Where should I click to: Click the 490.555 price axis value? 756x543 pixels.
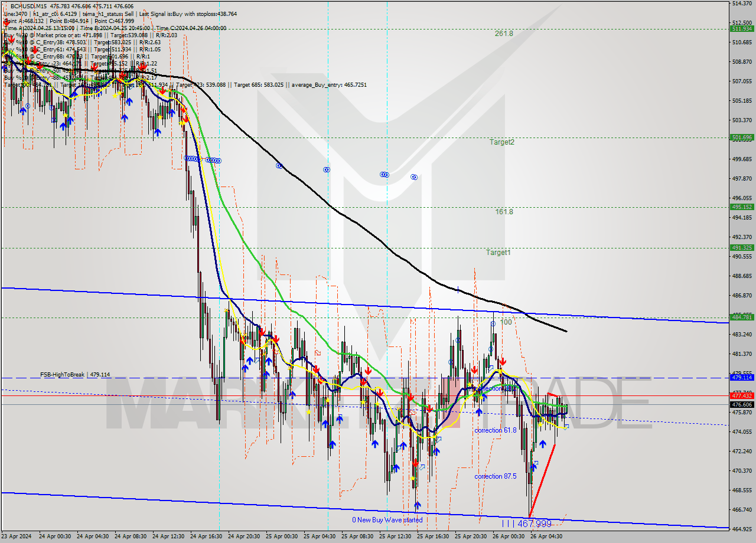click(741, 257)
